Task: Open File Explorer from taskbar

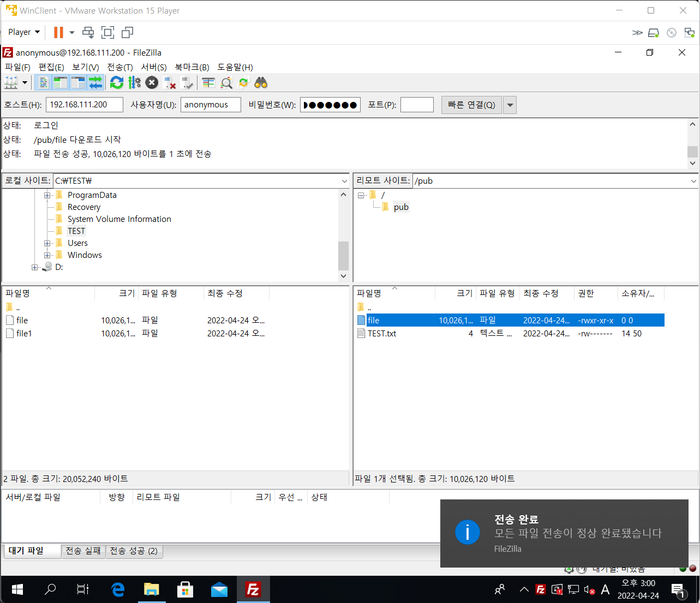Action: click(x=151, y=589)
